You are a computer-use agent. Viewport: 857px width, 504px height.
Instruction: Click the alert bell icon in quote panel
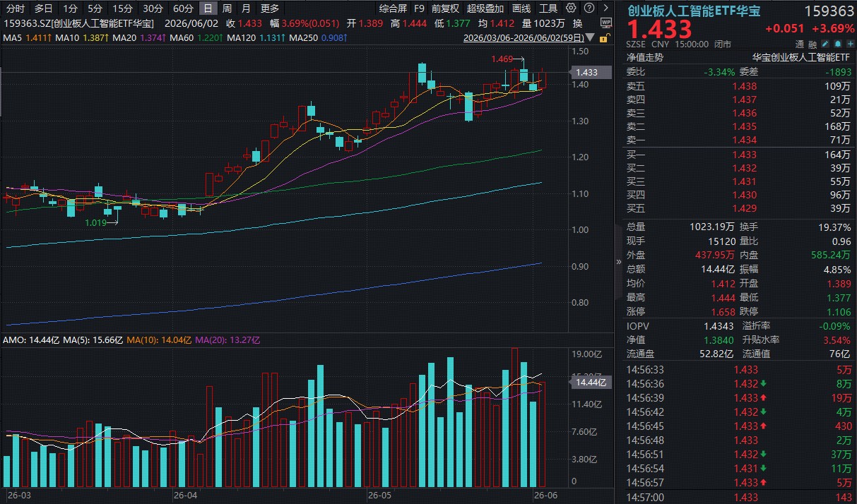[839, 44]
